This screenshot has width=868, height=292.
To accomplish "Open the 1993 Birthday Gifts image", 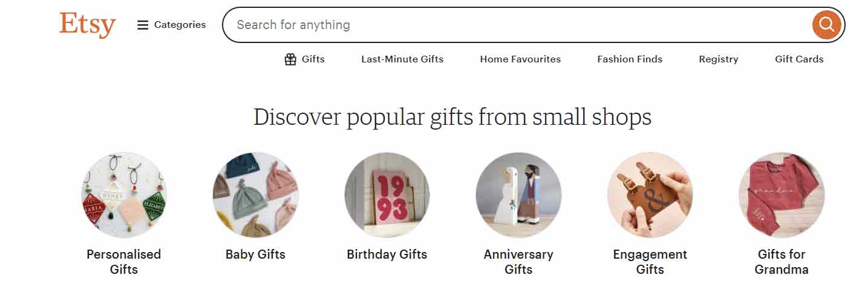I will click(387, 195).
